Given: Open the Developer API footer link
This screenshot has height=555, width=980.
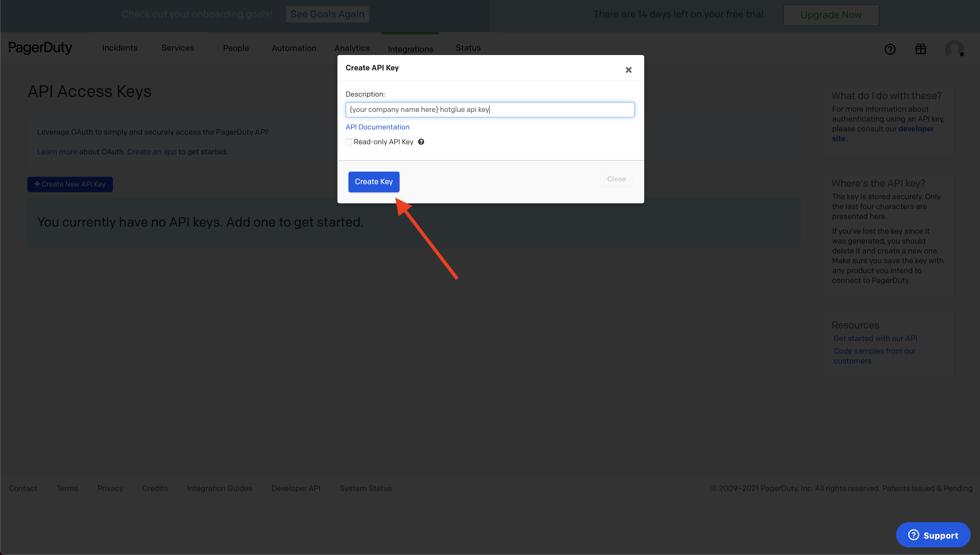Looking at the screenshot, I should pyautogui.click(x=296, y=489).
